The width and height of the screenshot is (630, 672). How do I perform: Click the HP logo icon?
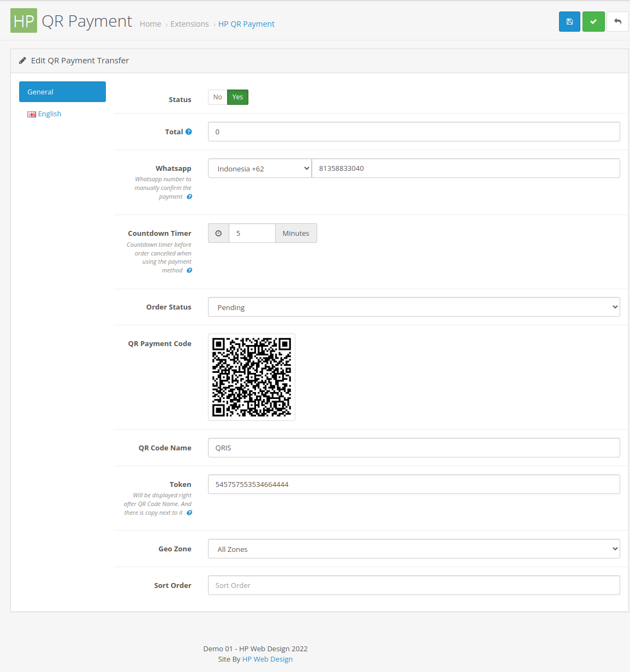pos(23,21)
